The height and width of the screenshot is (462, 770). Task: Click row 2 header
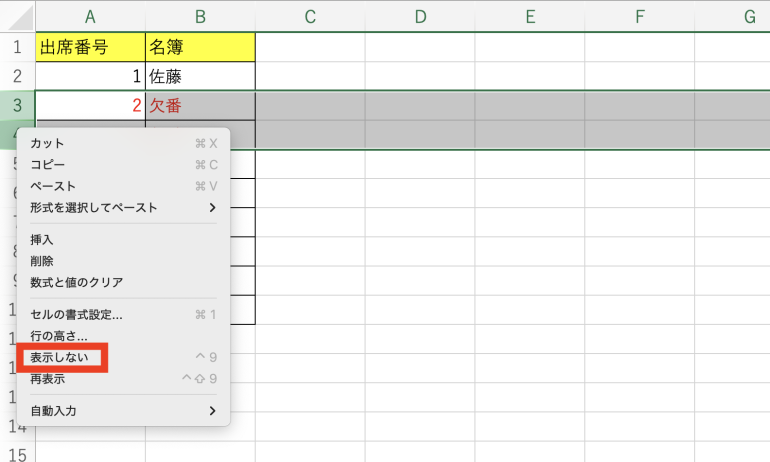17,76
